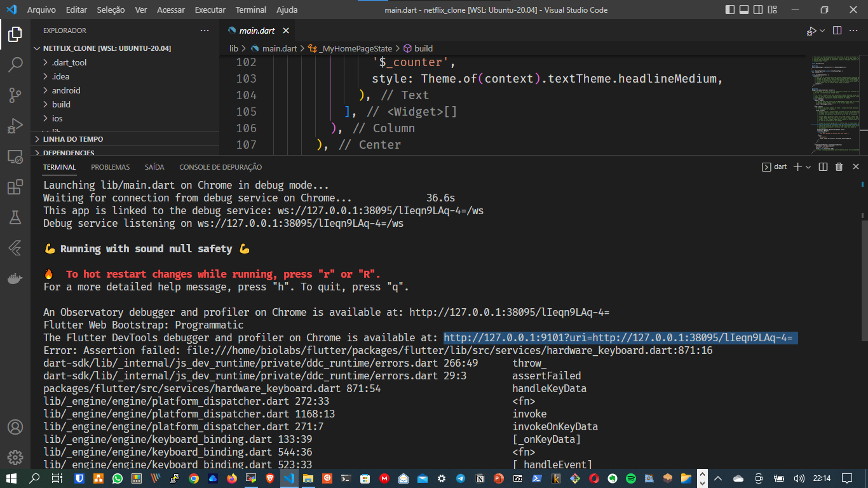Select the TERMINAL panel tab
Viewport: 868px width, 488px height.
pos(60,167)
